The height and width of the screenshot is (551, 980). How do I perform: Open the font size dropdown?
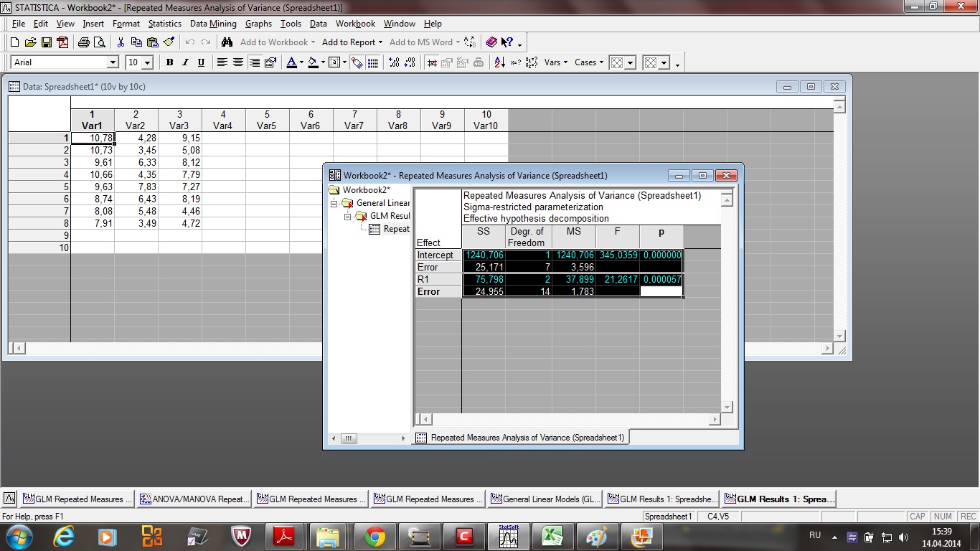click(x=147, y=62)
